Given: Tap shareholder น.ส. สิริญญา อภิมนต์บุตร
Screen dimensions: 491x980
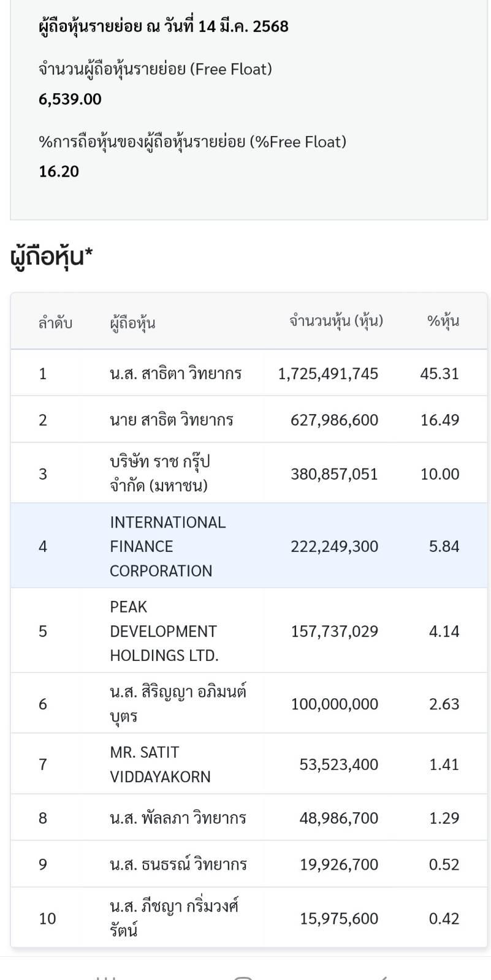Looking at the screenshot, I should point(178,704).
